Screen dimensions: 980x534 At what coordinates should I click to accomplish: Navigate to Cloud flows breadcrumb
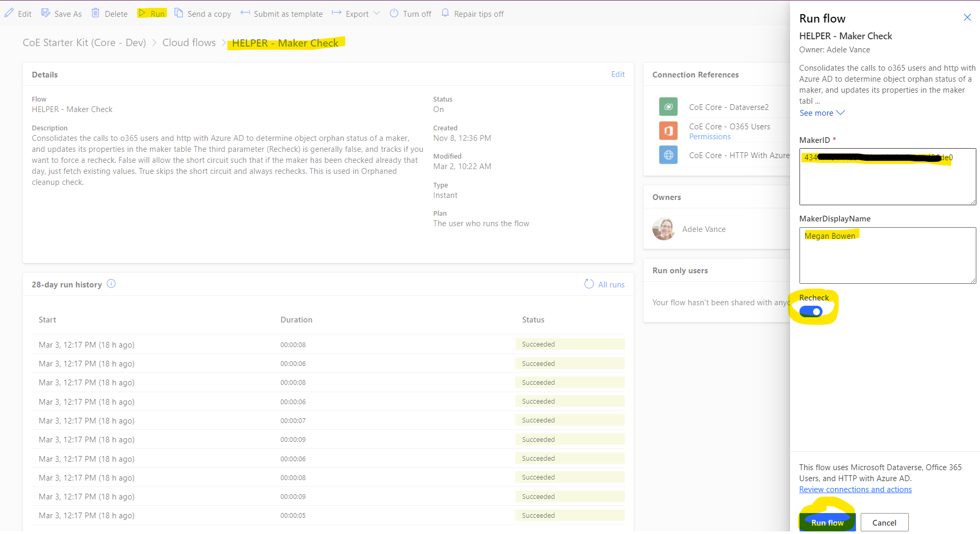pyautogui.click(x=189, y=42)
